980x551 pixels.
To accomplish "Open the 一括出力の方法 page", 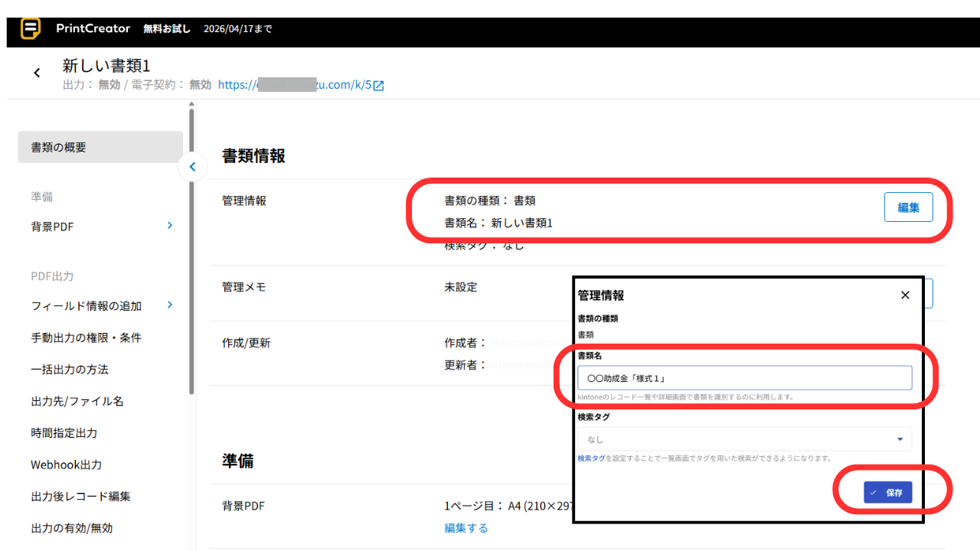I will (x=77, y=369).
